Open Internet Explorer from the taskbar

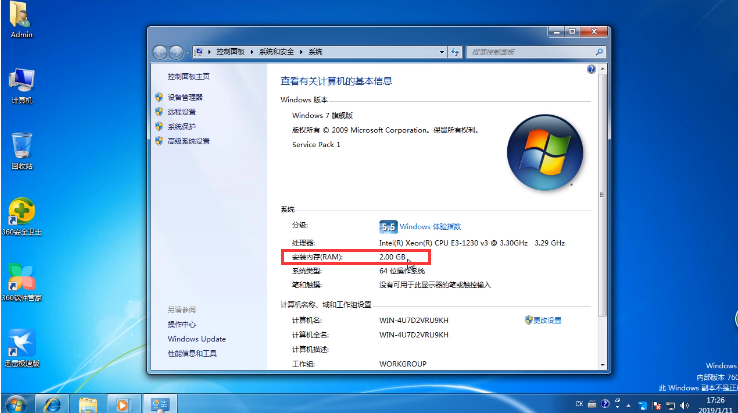(52, 404)
